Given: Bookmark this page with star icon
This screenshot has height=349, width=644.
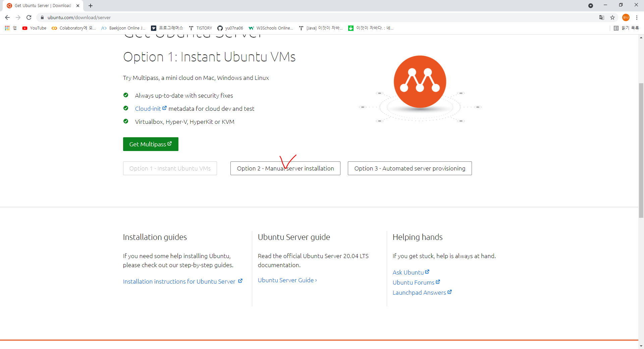Looking at the screenshot, I should pyautogui.click(x=612, y=17).
